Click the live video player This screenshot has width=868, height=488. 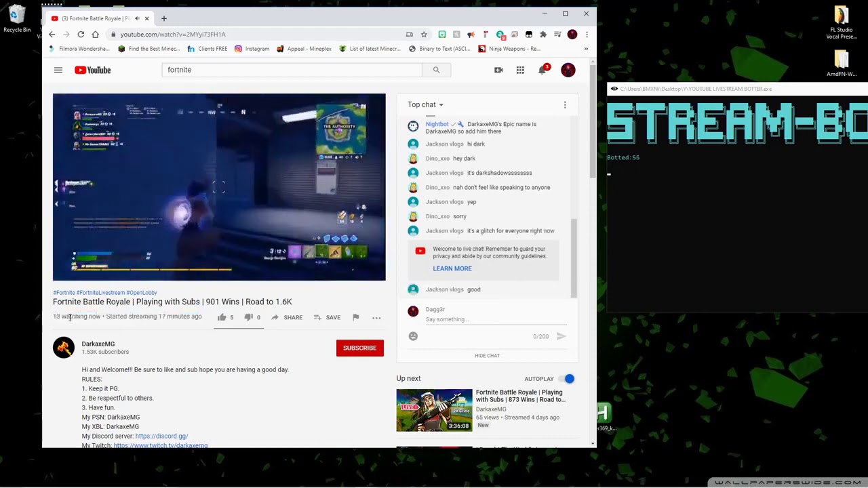click(x=219, y=187)
